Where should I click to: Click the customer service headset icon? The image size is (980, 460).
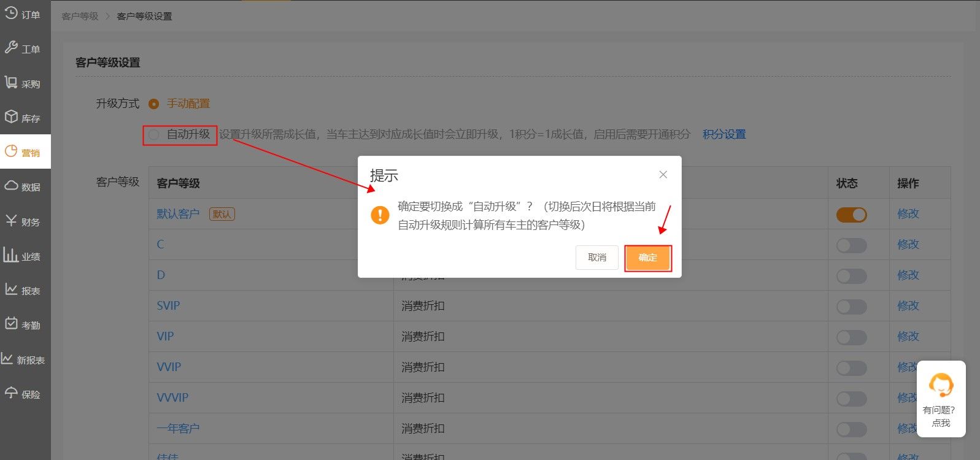pos(941,385)
